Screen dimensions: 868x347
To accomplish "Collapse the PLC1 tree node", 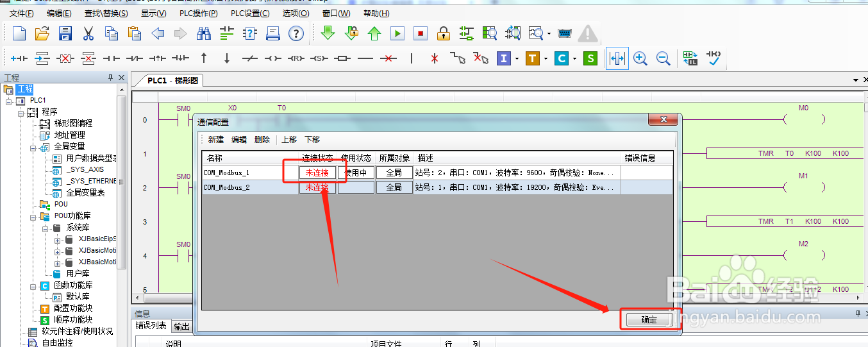I will pyautogui.click(x=9, y=101).
